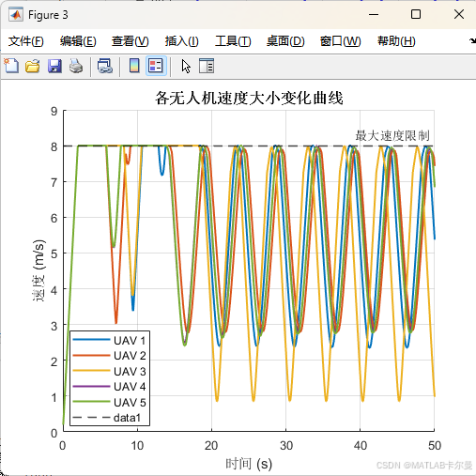Open the 帮助(H) menu
This screenshot has width=476, height=476.
pyautogui.click(x=396, y=41)
